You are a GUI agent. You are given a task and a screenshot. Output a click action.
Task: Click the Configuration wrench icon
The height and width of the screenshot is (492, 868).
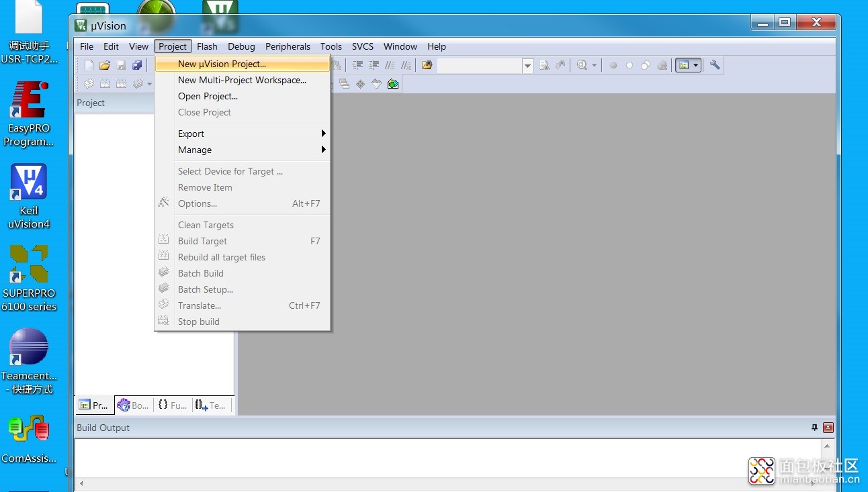click(x=715, y=65)
